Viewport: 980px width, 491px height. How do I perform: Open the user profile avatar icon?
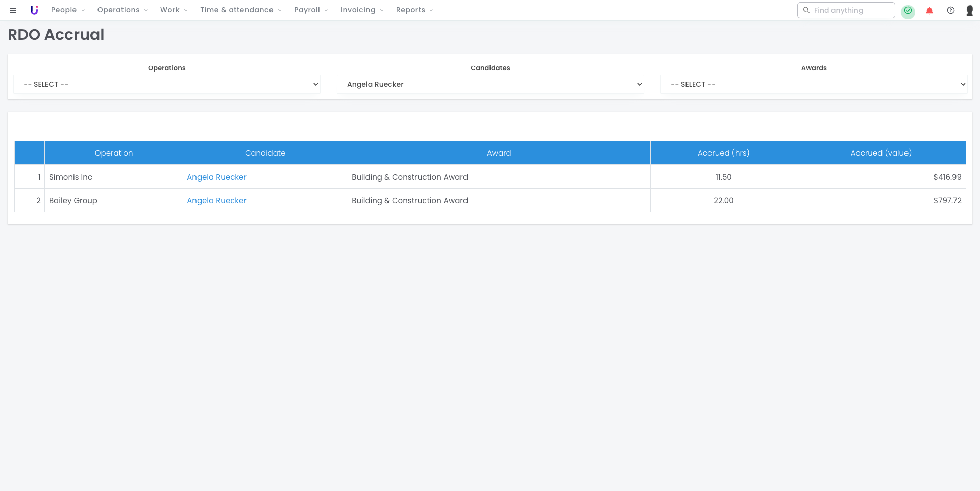point(970,10)
